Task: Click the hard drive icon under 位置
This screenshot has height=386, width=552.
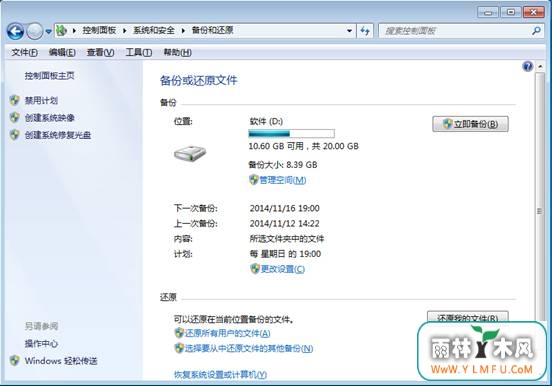Action: (190, 154)
